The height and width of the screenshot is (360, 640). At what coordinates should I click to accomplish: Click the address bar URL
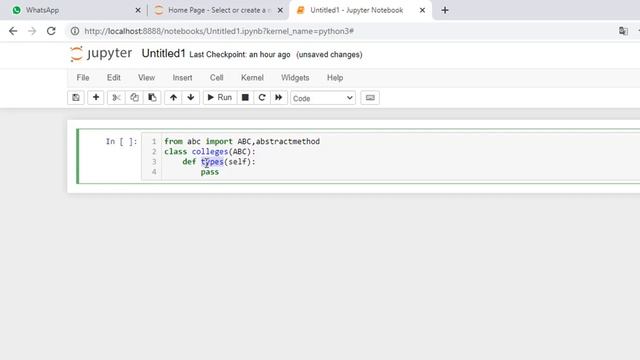click(x=219, y=31)
